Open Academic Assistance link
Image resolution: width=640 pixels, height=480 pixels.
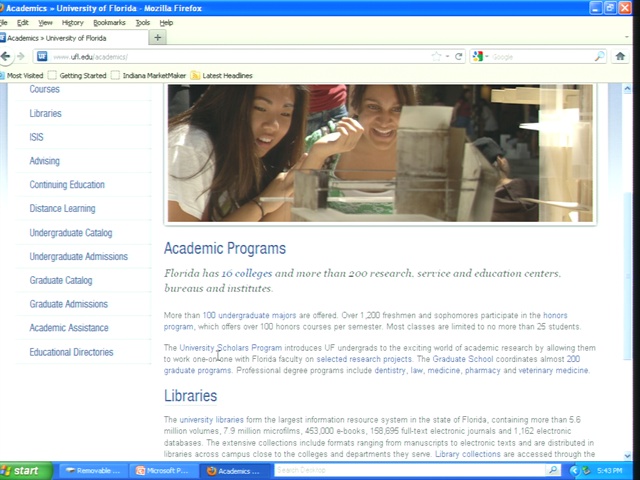tap(69, 328)
